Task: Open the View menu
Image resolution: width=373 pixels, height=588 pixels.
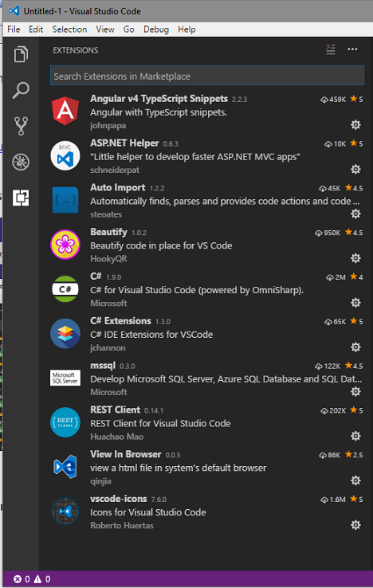Action: 105,29
